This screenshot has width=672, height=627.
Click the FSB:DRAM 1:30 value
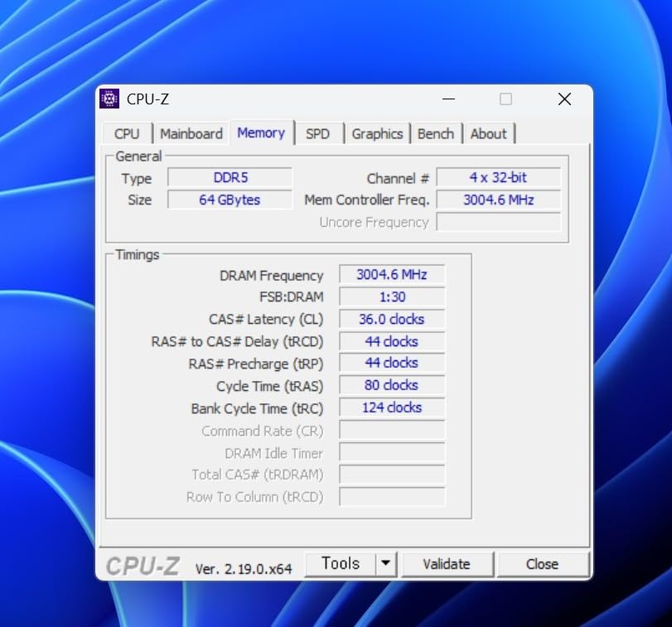pos(392,297)
